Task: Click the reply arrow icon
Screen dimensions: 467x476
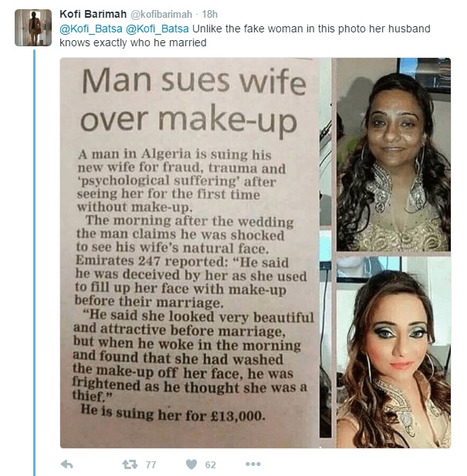Action: tap(67, 464)
